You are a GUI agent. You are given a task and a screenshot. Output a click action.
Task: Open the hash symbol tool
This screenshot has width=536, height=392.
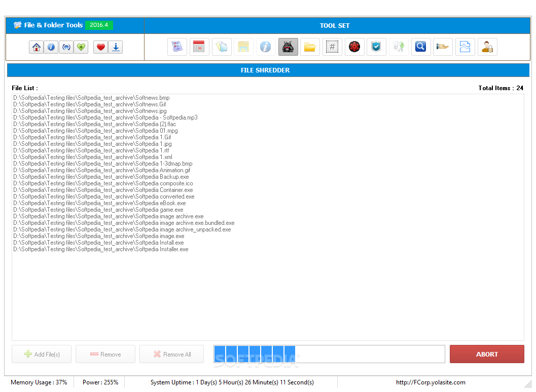tap(332, 47)
